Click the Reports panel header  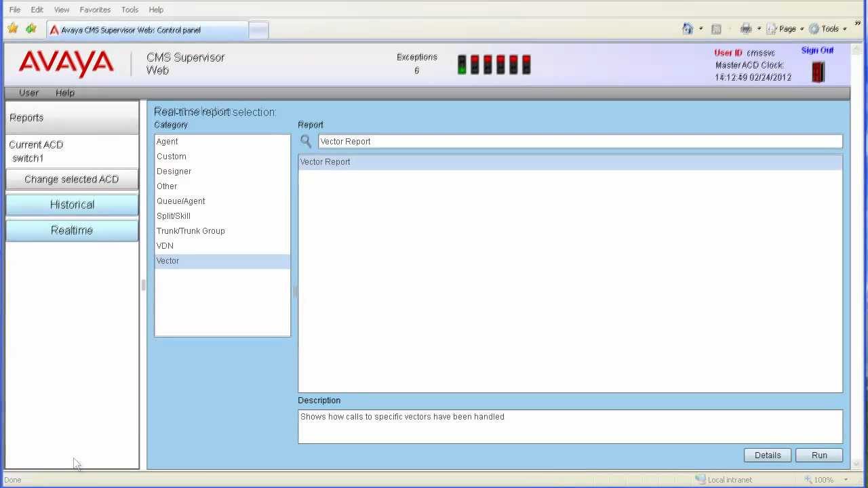click(72, 118)
